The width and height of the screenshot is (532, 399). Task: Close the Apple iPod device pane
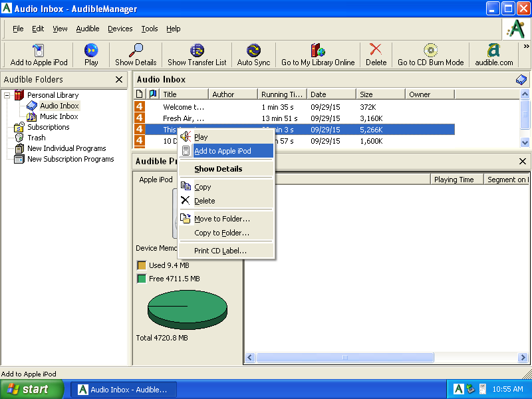pos(523,161)
